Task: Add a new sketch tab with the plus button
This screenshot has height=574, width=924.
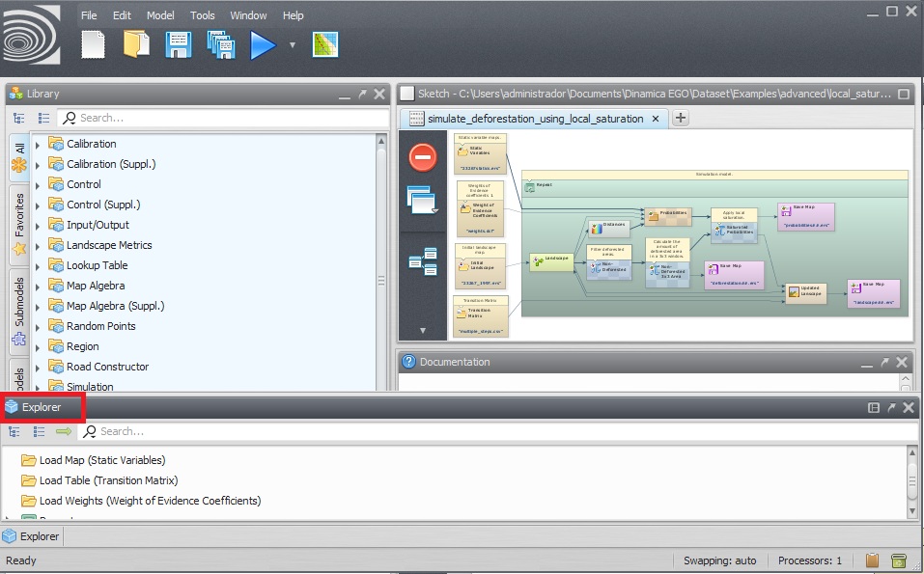Action: pyautogui.click(x=681, y=119)
